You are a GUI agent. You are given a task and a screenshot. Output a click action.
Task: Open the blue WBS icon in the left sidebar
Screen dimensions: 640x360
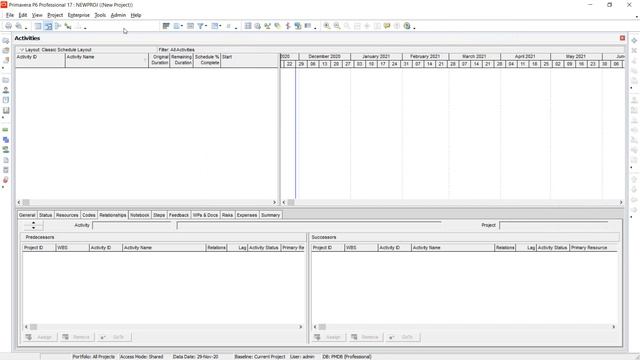tap(6, 140)
